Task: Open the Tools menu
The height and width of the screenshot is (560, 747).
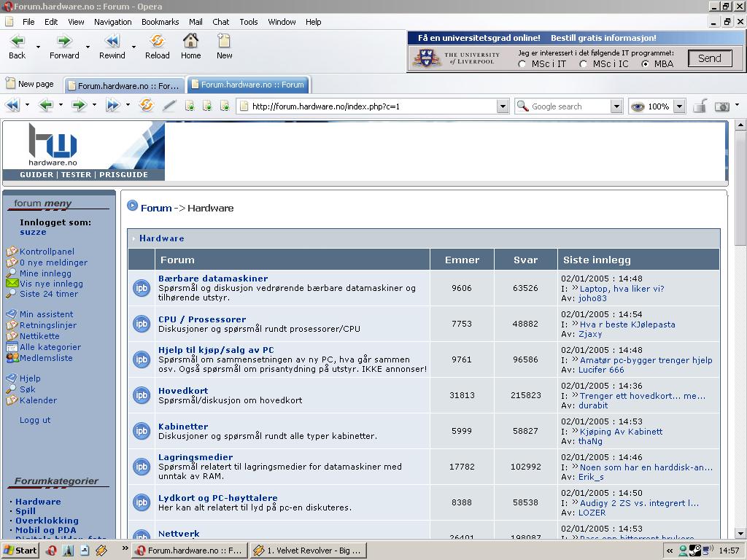Action: coord(249,22)
